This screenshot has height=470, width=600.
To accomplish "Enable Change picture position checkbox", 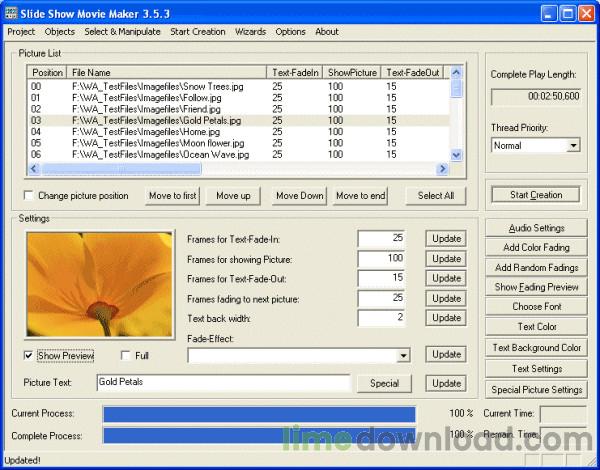I will tap(28, 196).
